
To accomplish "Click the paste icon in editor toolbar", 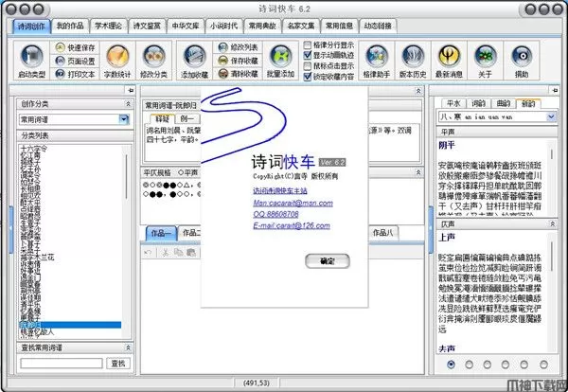I will pyautogui.click(x=191, y=253).
